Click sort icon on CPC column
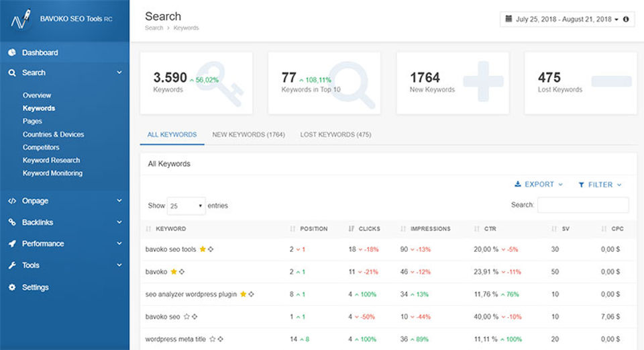644x350 pixels. (604, 228)
